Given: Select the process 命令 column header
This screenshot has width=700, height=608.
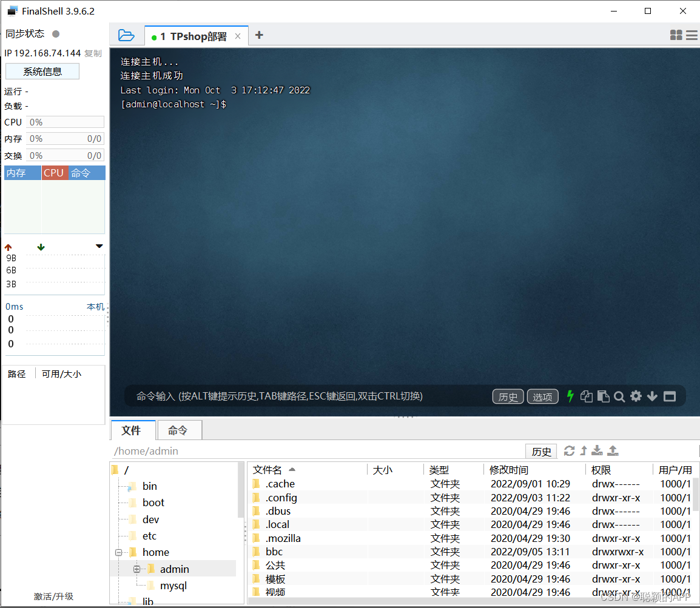Looking at the screenshot, I should (x=87, y=173).
